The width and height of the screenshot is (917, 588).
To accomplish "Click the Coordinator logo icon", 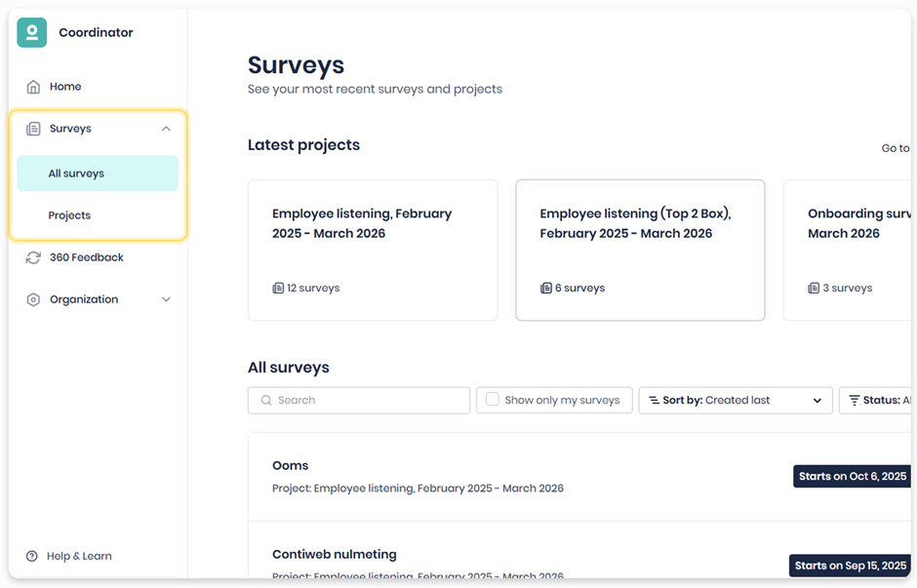I will (31, 32).
